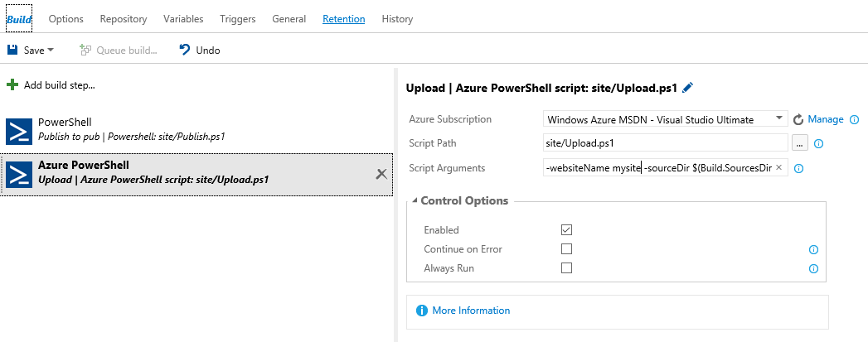
Task: Click the Undo arrow icon
Action: (185, 50)
